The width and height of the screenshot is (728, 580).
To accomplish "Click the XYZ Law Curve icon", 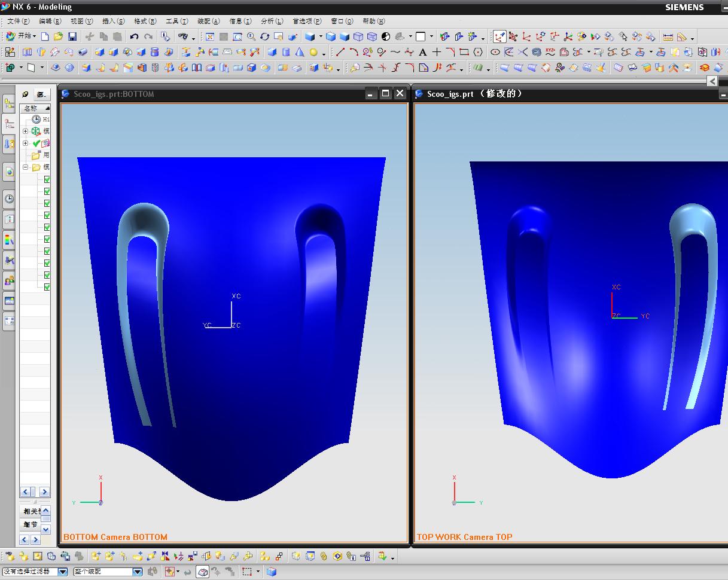I will point(550,52).
